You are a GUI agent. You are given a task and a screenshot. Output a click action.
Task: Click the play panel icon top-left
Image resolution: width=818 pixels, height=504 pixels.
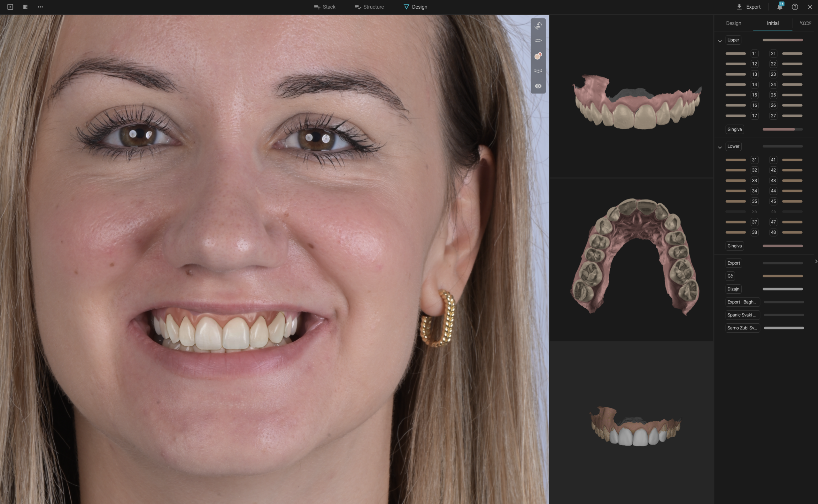point(10,7)
